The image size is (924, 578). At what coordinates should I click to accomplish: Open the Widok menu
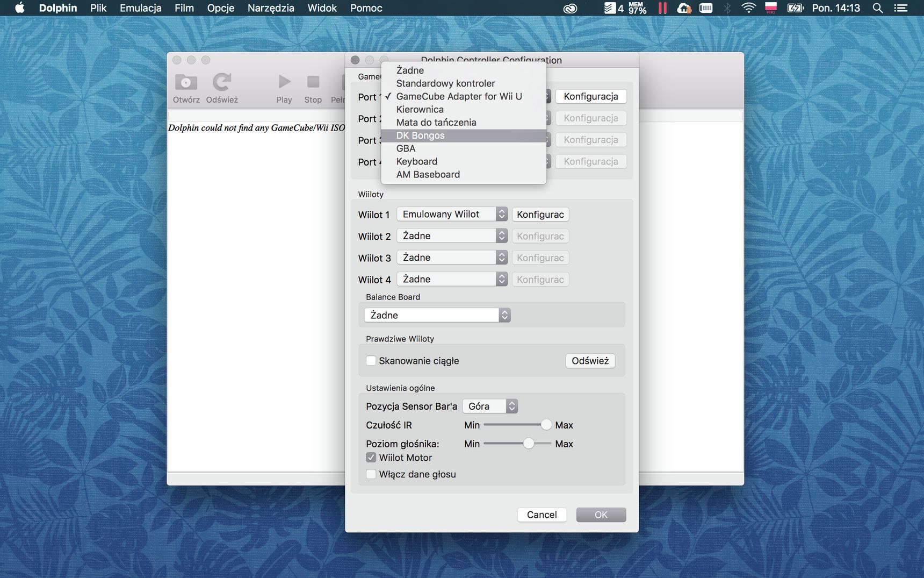click(322, 8)
